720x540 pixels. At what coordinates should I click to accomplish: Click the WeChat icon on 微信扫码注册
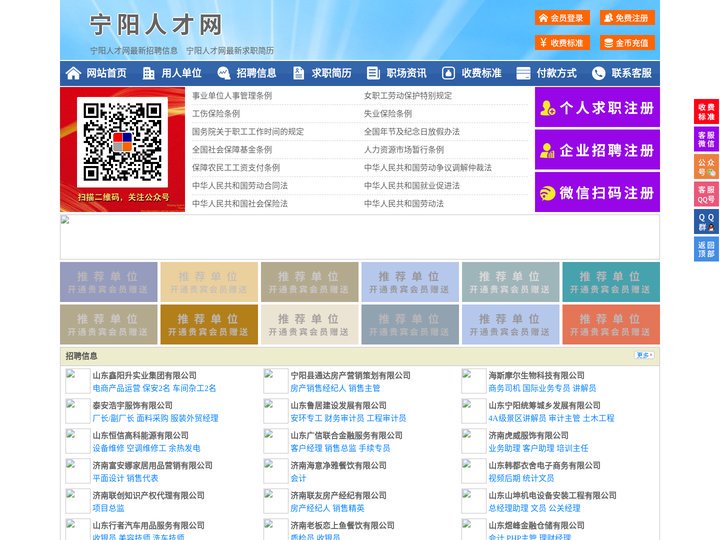547,193
